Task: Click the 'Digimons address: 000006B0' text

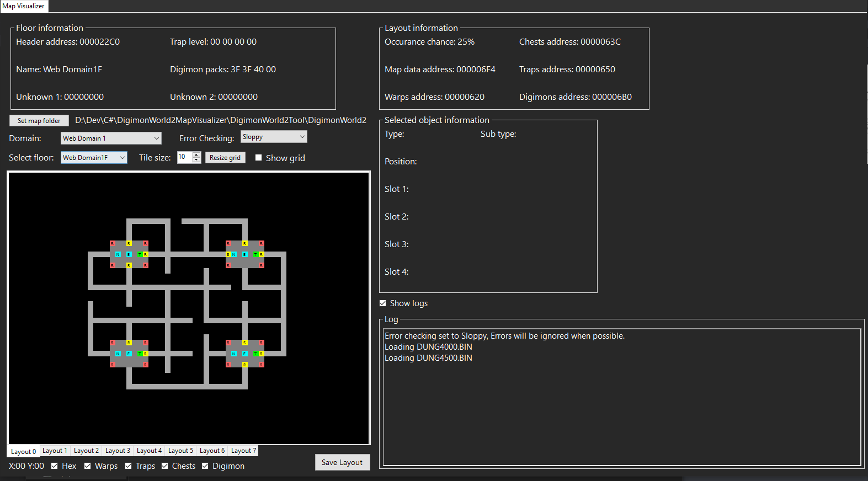Action: click(x=576, y=97)
